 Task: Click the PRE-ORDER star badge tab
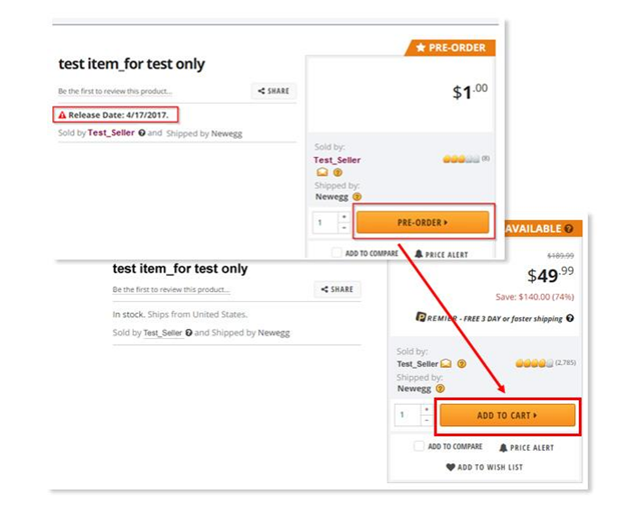pyautogui.click(x=449, y=47)
